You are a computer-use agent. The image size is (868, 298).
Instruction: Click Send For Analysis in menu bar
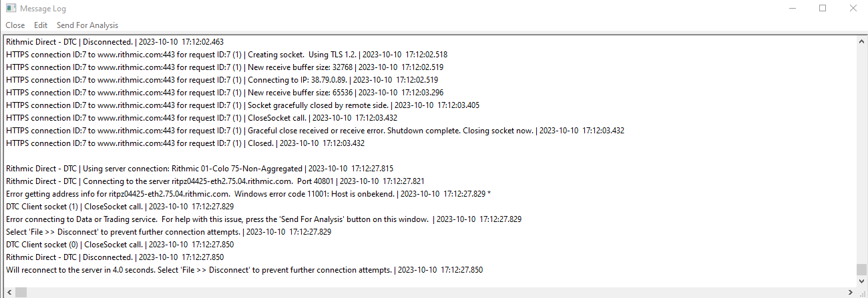coord(87,25)
